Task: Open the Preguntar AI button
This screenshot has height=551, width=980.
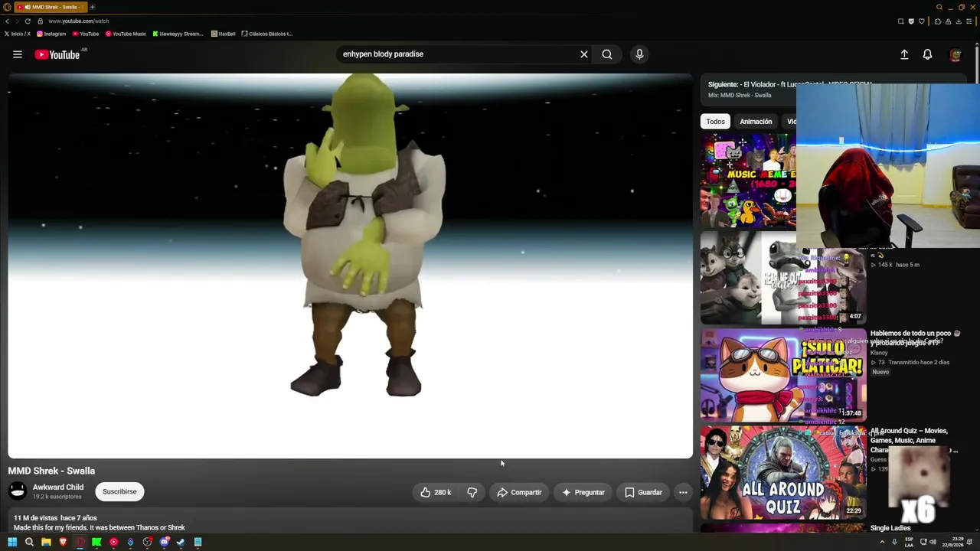Action: [x=583, y=492]
